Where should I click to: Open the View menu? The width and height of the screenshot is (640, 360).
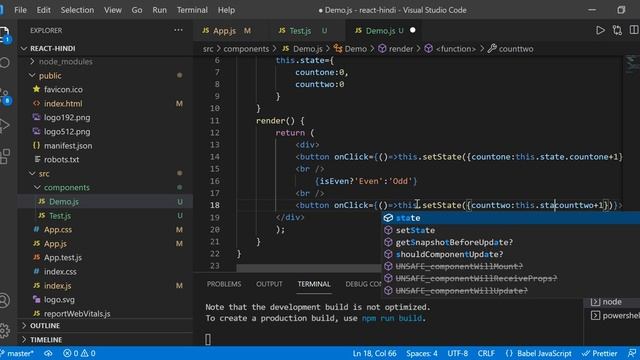click(x=113, y=10)
